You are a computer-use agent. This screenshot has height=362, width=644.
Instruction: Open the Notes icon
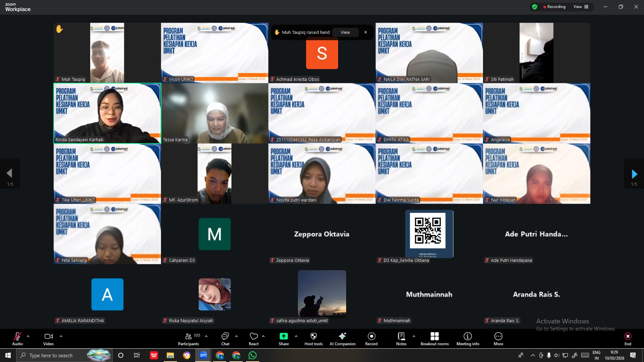(401, 336)
